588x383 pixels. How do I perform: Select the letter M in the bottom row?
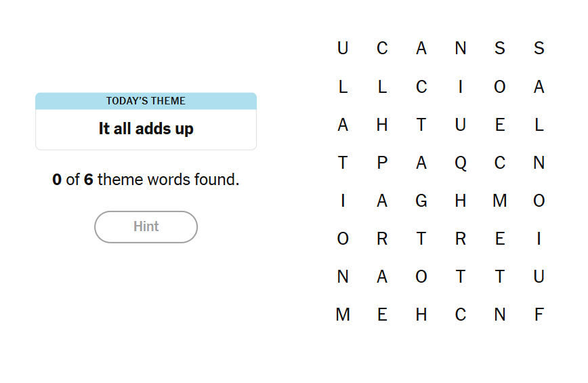(x=343, y=315)
